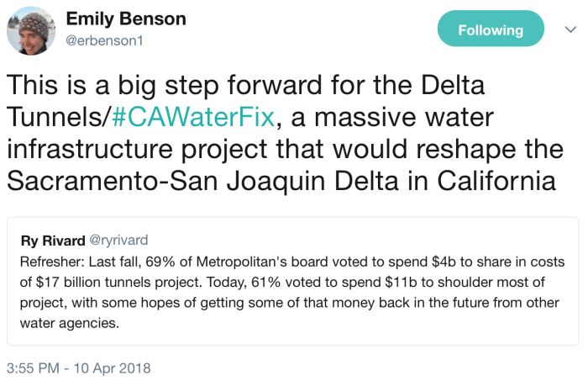Open Emily Benson's display name link
This screenshot has height=381, width=588.
click(x=126, y=19)
